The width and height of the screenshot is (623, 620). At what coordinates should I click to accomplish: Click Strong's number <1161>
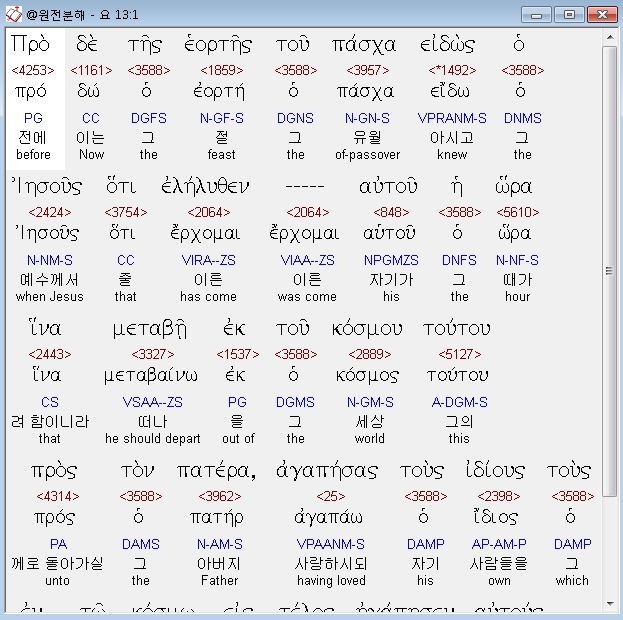tap(91, 70)
